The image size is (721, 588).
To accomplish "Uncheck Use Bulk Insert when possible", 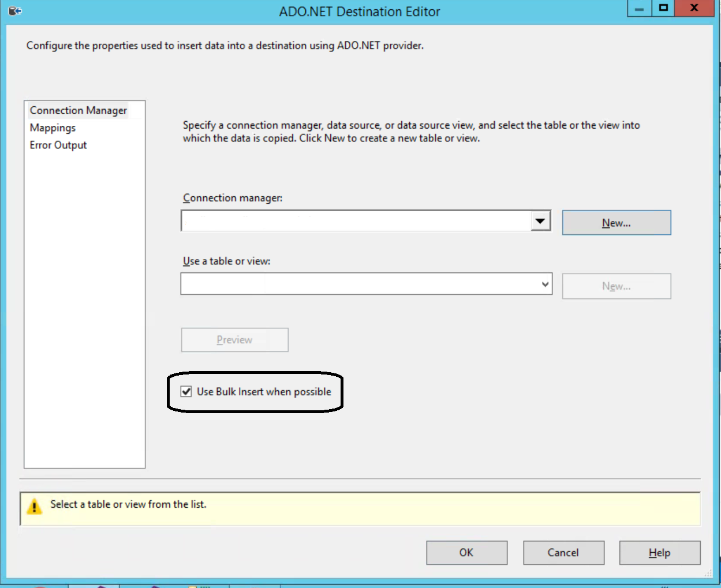I will coord(186,392).
